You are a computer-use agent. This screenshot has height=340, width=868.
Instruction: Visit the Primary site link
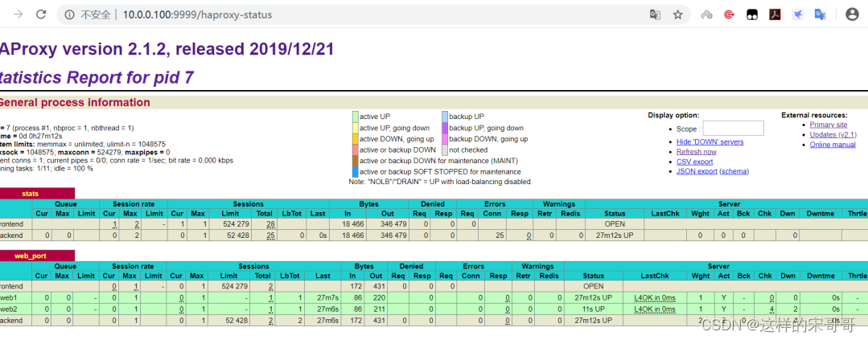pyautogui.click(x=828, y=125)
